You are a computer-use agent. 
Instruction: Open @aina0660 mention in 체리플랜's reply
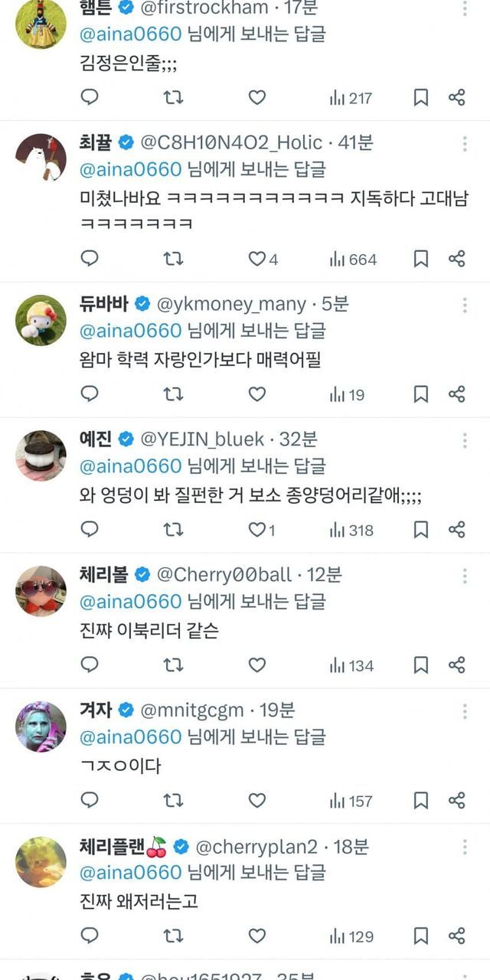pos(130,872)
